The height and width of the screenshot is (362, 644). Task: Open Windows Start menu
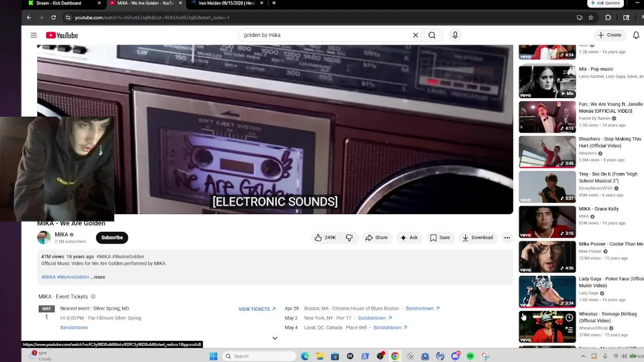tap(213, 356)
